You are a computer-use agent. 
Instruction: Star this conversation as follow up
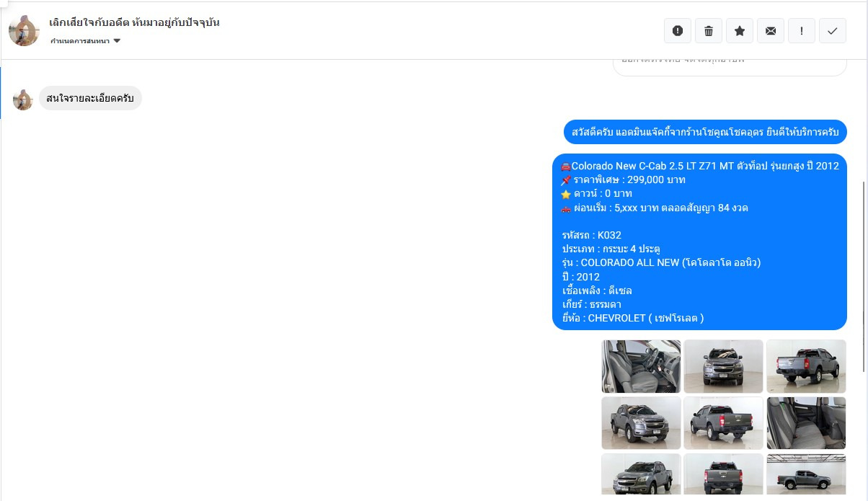coord(740,31)
